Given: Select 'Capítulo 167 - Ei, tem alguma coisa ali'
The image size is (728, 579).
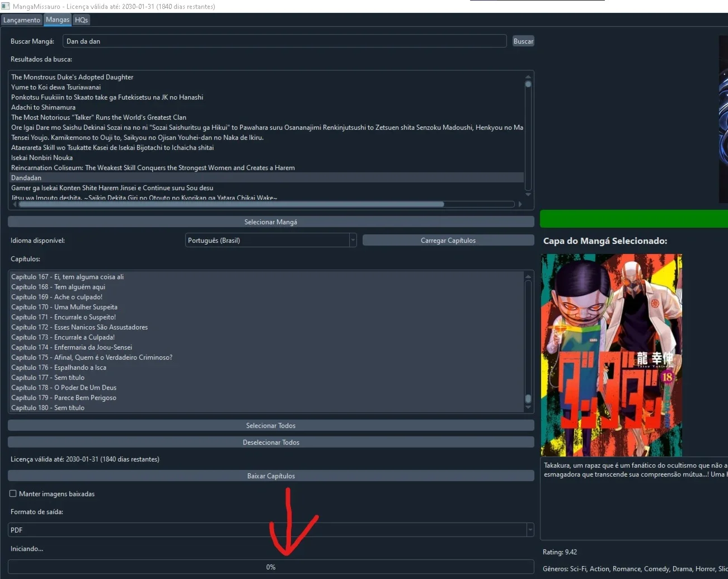Looking at the screenshot, I should 266,277.
